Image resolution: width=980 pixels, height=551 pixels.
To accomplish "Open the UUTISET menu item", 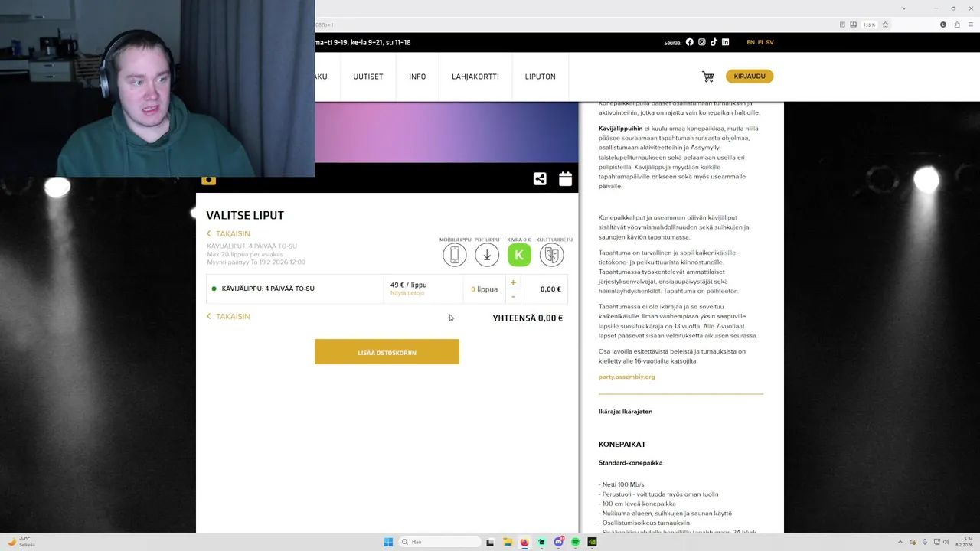I will coord(367,77).
